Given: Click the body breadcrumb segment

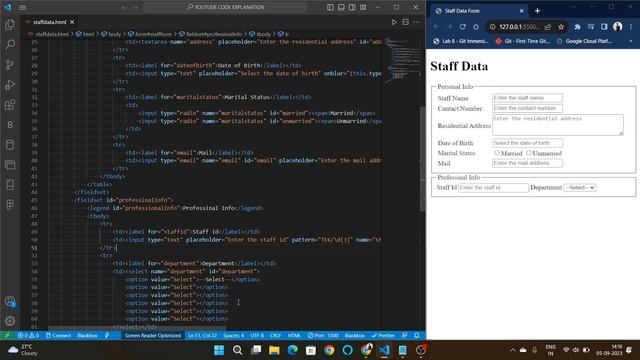Looking at the screenshot, I should 111,34.
